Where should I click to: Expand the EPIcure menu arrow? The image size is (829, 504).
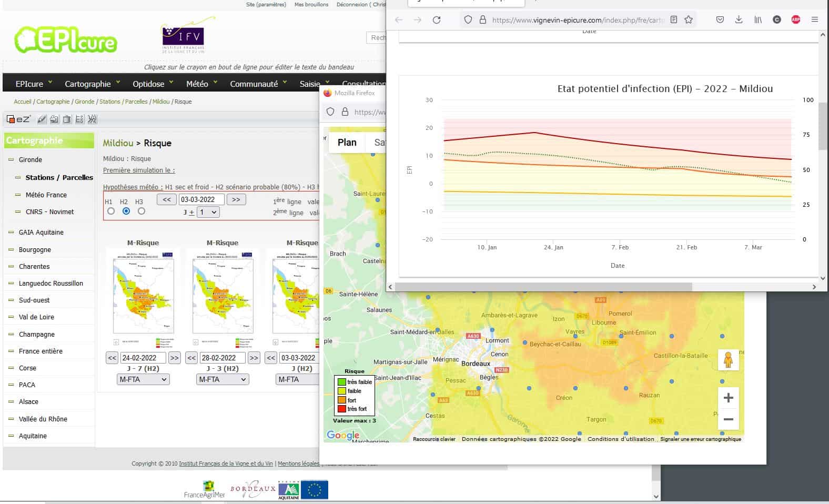tap(50, 82)
